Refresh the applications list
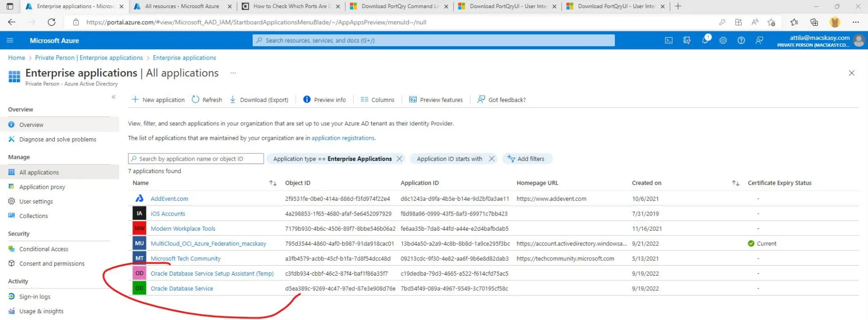Viewport: 868px width, 320px height. point(207,100)
